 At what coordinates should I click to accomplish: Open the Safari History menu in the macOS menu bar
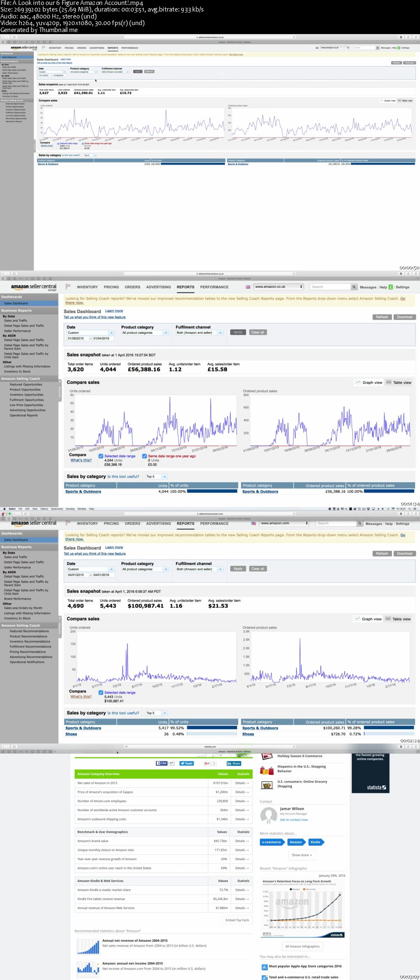tap(44, 509)
